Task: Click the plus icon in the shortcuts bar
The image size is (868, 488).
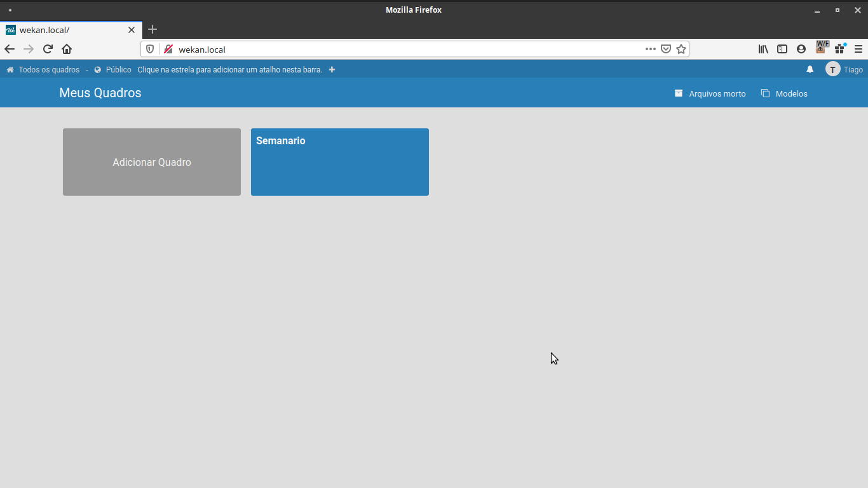Action: click(x=332, y=69)
